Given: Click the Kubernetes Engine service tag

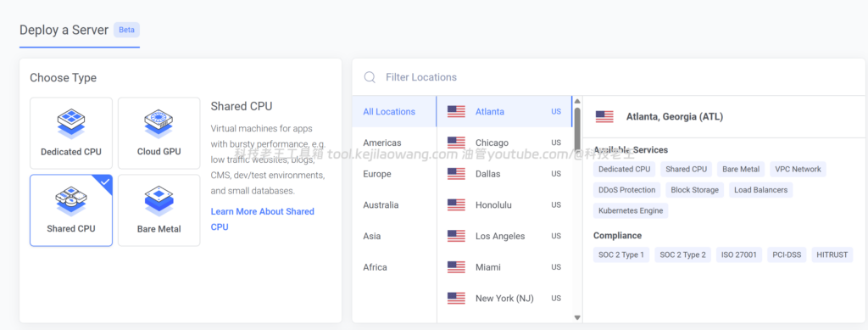Looking at the screenshot, I should point(631,210).
